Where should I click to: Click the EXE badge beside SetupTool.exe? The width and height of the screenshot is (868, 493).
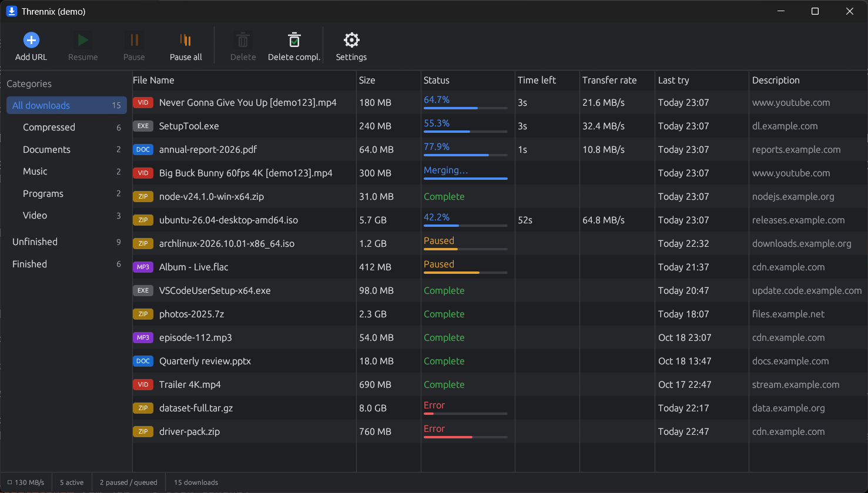[x=143, y=126]
